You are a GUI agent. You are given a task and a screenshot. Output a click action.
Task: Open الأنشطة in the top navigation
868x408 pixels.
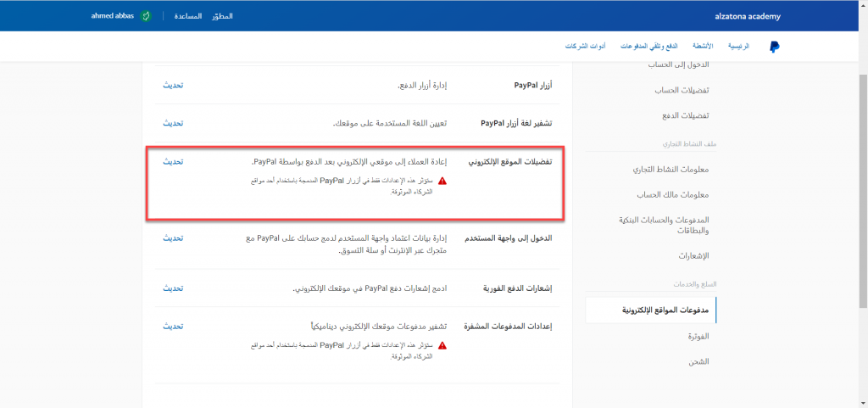(x=703, y=47)
